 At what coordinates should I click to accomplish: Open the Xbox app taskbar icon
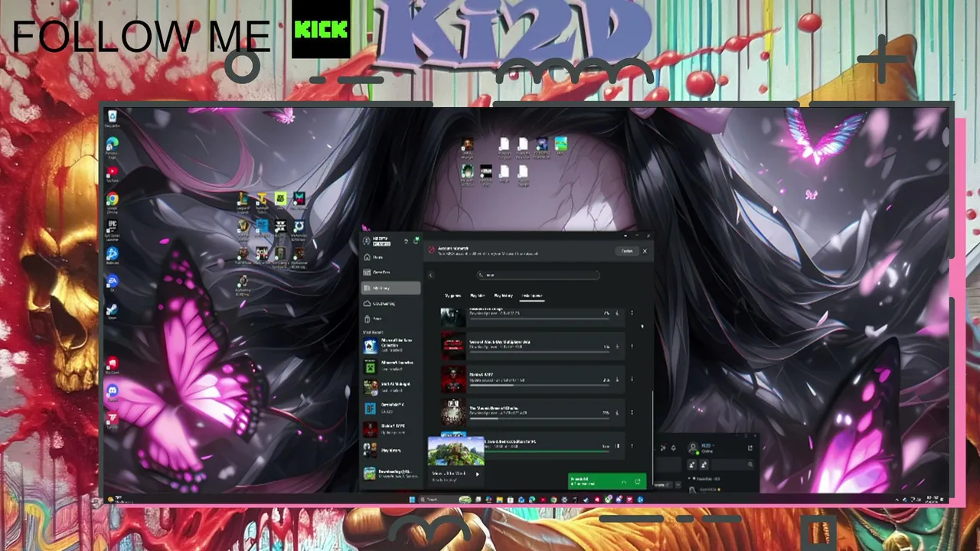(608, 500)
